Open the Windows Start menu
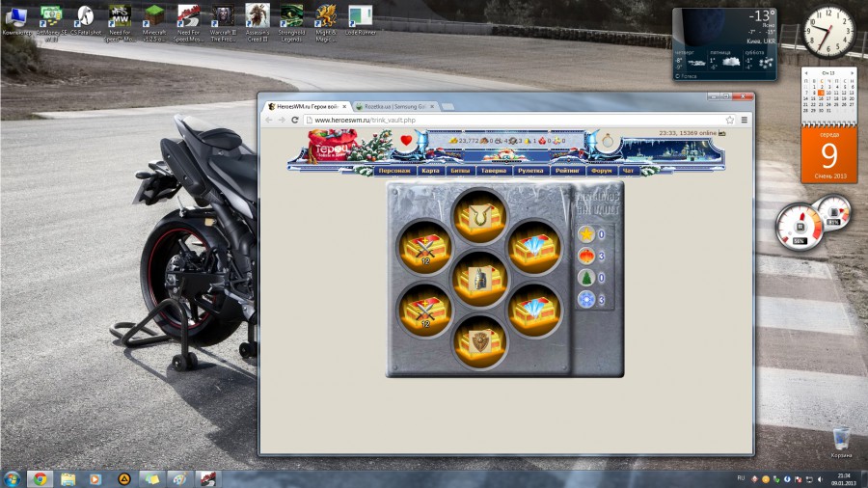Screen dimensions: 868x488 [x=12, y=478]
